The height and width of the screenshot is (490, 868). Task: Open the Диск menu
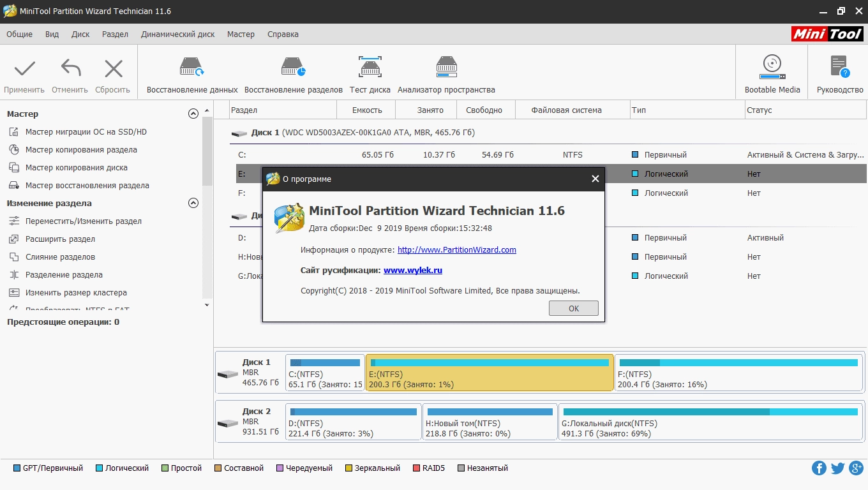pos(80,34)
